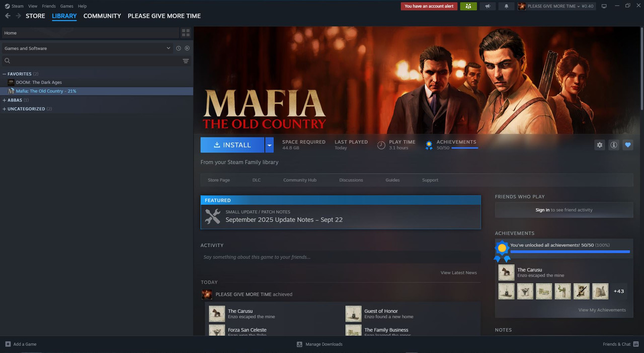
Task: Click the blue INSTALL button
Action: coord(232,145)
